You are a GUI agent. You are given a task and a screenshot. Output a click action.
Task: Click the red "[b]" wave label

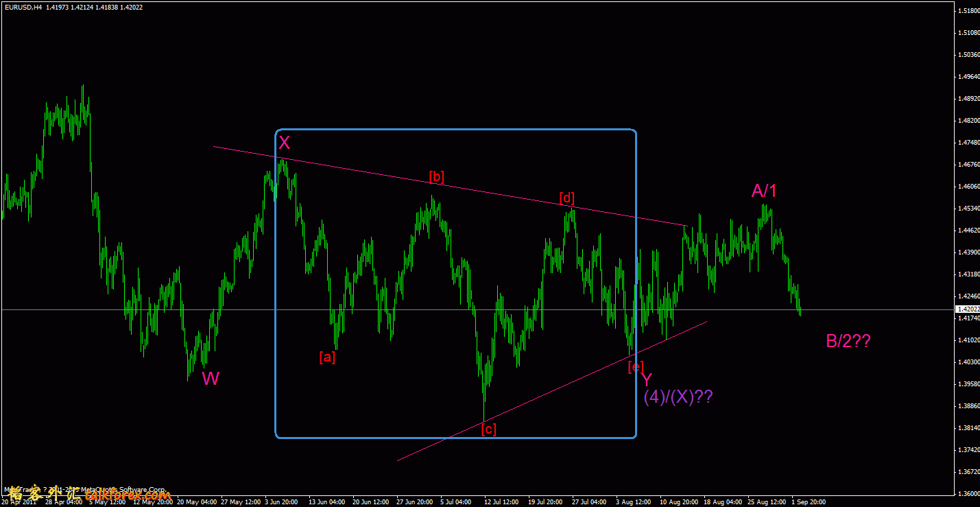tap(437, 176)
